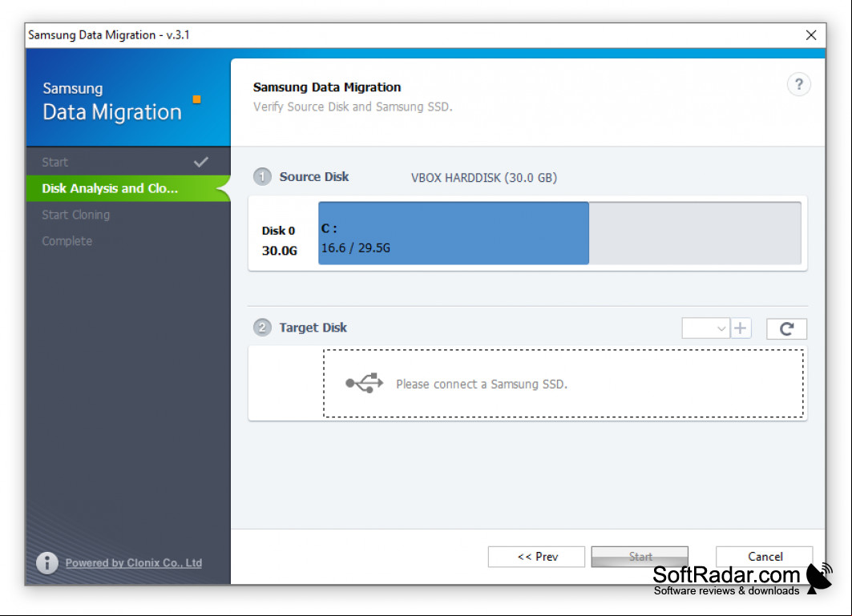Open the Target Disk dropdown
Screen dimensions: 852x616
point(705,328)
